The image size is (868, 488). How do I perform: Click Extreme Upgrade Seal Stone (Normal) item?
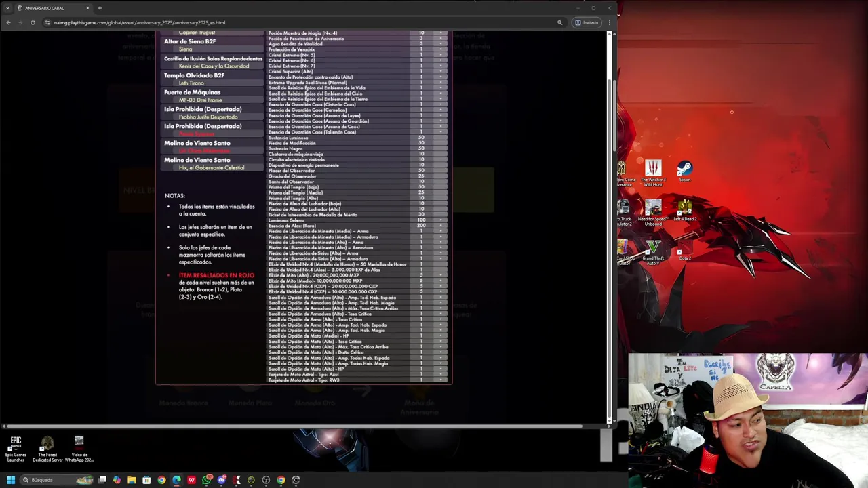click(308, 83)
